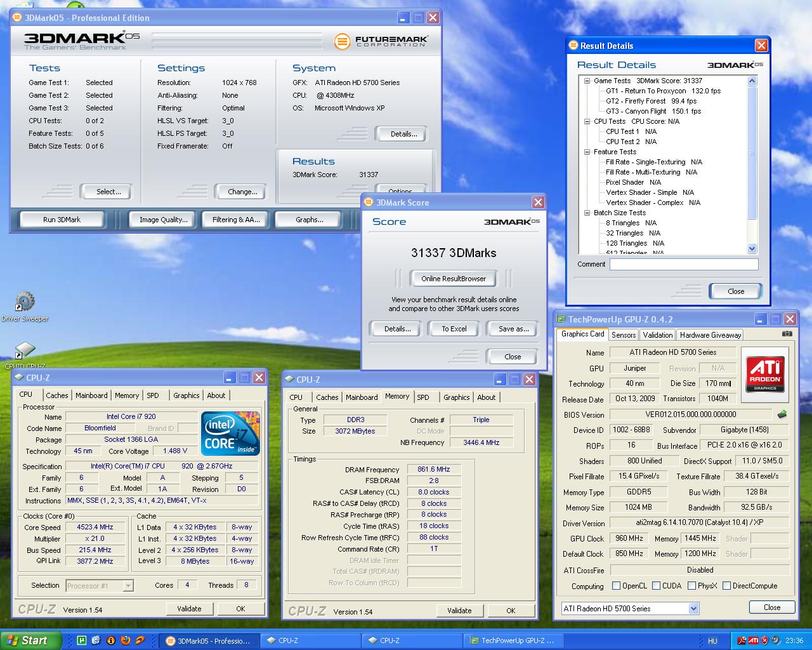Click the Run 3DMark button
This screenshot has height=650, width=812.
[62, 220]
